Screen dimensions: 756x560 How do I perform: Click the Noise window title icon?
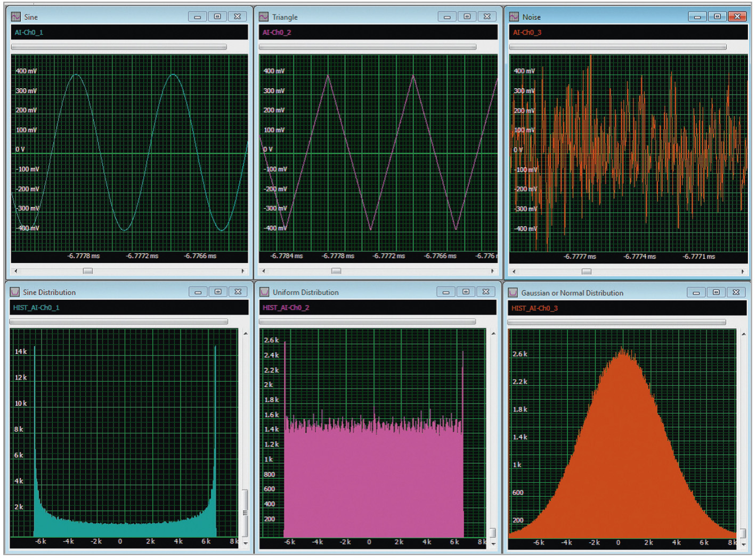tap(514, 17)
